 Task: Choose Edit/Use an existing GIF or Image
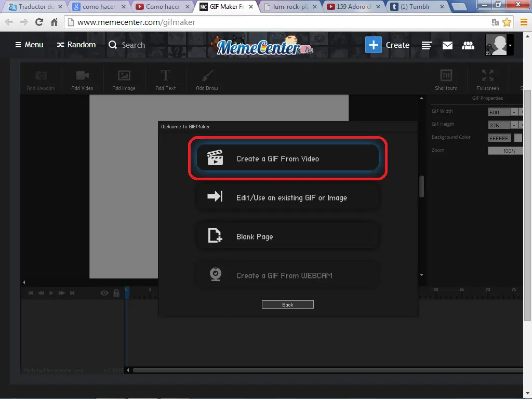[288, 197]
